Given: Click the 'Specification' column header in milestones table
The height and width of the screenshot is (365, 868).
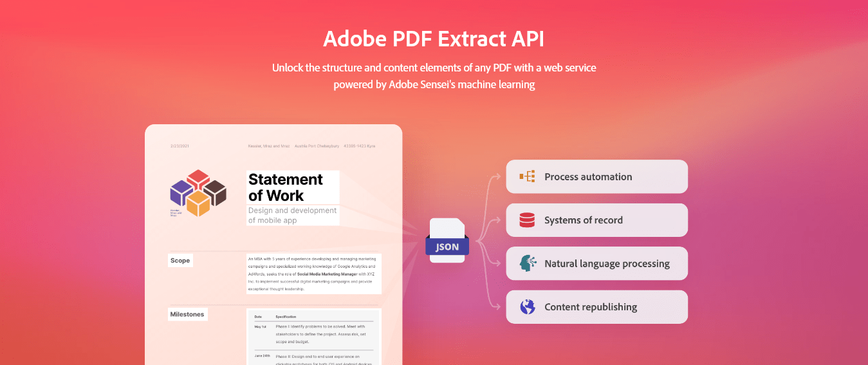Looking at the screenshot, I should 286,317.
